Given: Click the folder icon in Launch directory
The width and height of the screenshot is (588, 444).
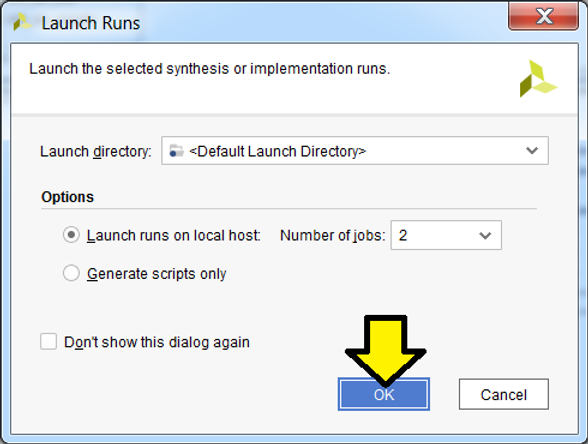Looking at the screenshot, I should (x=176, y=151).
